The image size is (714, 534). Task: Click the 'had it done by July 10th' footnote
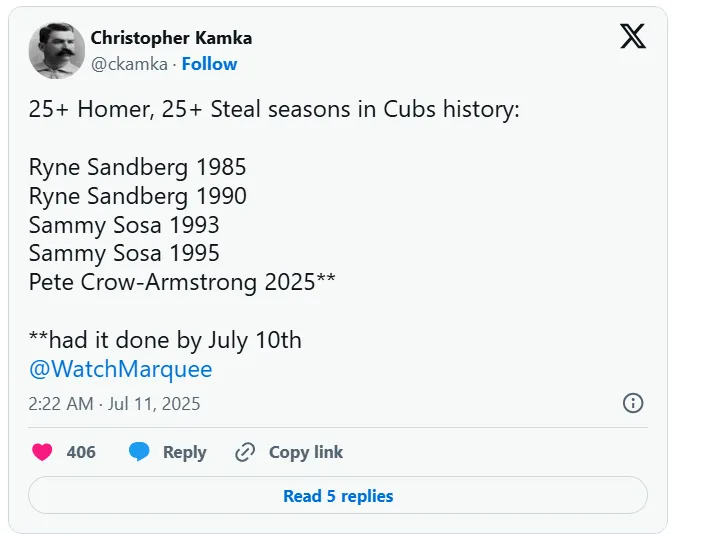pyautogui.click(x=165, y=340)
